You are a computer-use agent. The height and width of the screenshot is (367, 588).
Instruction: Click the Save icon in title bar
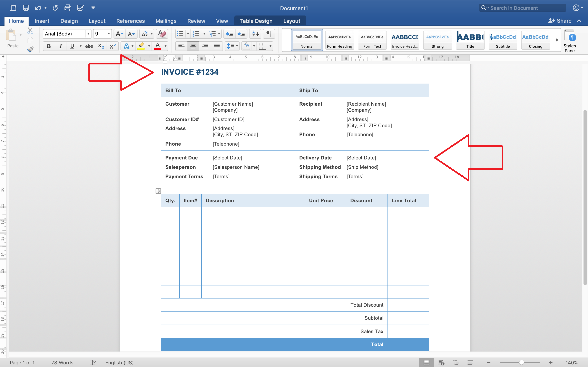pos(26,8)
